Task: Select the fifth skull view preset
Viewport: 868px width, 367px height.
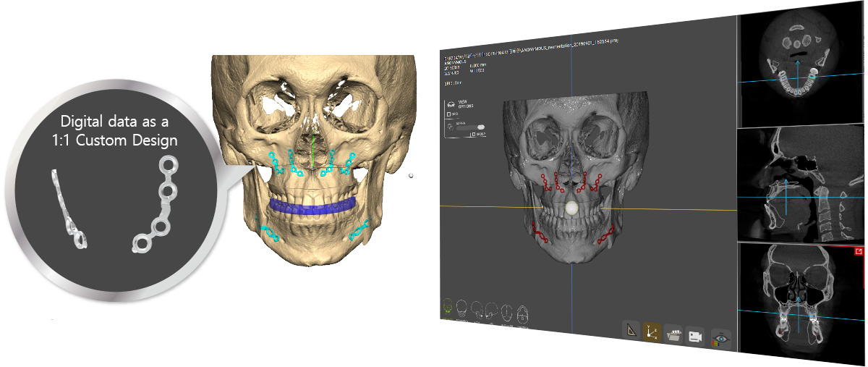Action: 506,313
